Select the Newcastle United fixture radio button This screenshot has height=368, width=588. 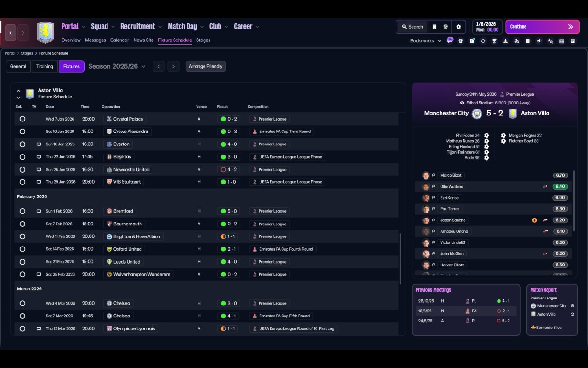click(x=23, y=170)
